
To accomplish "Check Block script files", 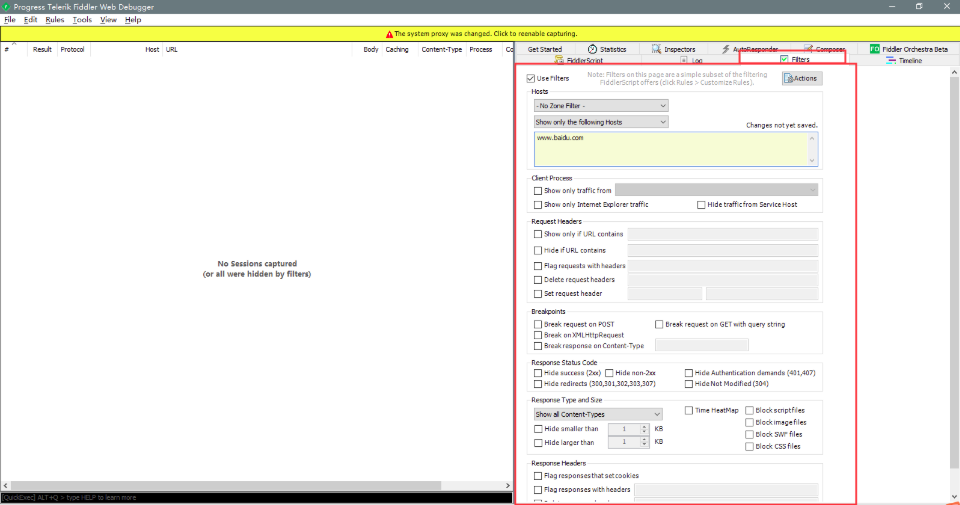I will point(749,410).
